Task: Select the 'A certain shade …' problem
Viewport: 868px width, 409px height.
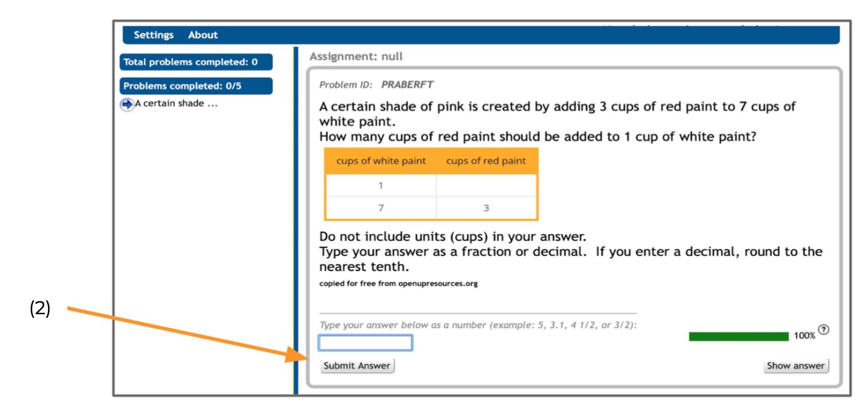Action: [x=176, y=104]
